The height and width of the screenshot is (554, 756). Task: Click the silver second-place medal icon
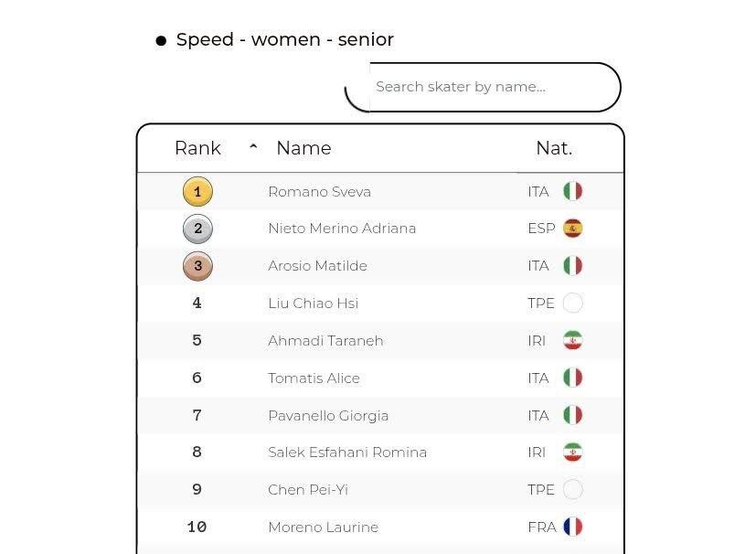pyautogui.click(x=197, y=229)
